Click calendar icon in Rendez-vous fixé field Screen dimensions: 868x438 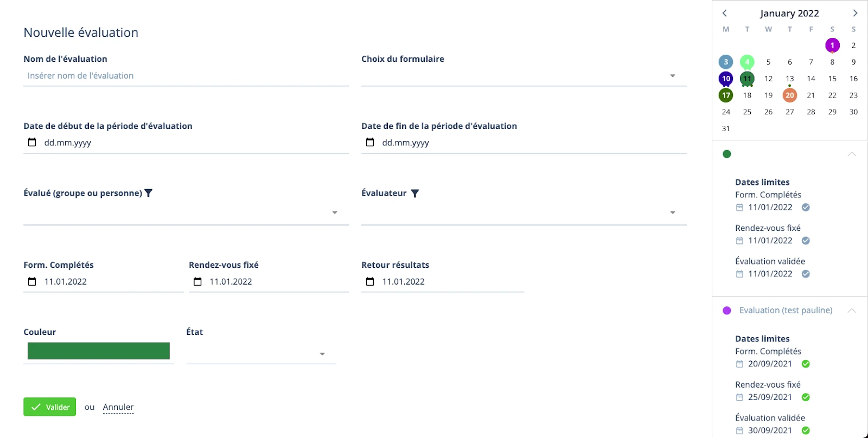pos(198,281)
